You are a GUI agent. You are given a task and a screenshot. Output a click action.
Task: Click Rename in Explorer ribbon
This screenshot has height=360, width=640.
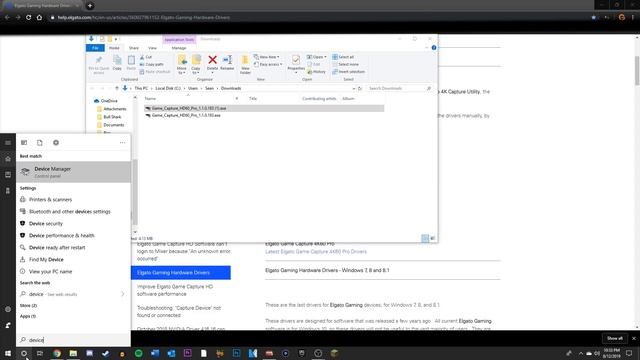pos(227,63)
